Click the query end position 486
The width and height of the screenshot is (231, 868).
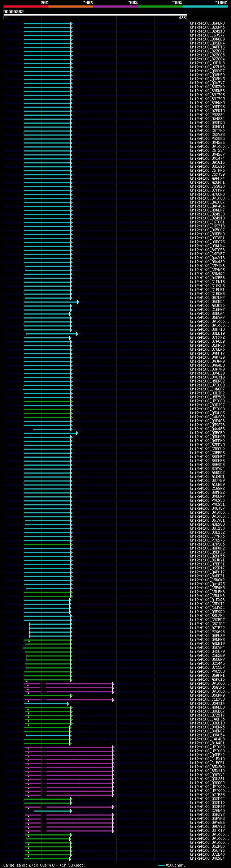point(182,18)
